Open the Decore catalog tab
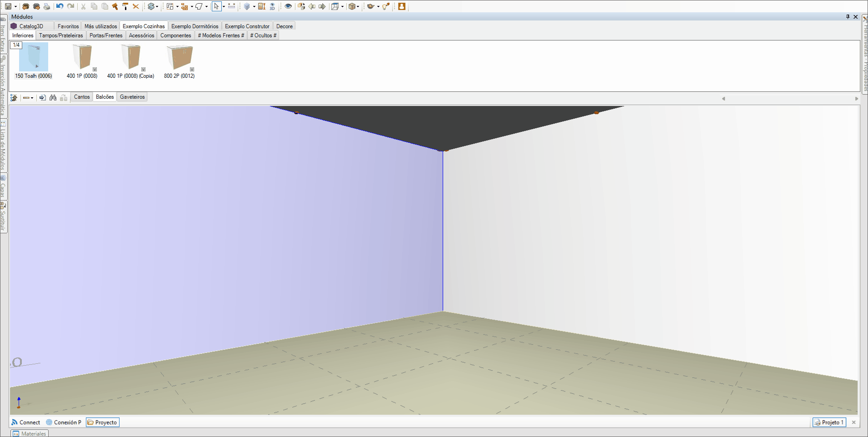The image size is (868, 437). [x=284, y=26]
